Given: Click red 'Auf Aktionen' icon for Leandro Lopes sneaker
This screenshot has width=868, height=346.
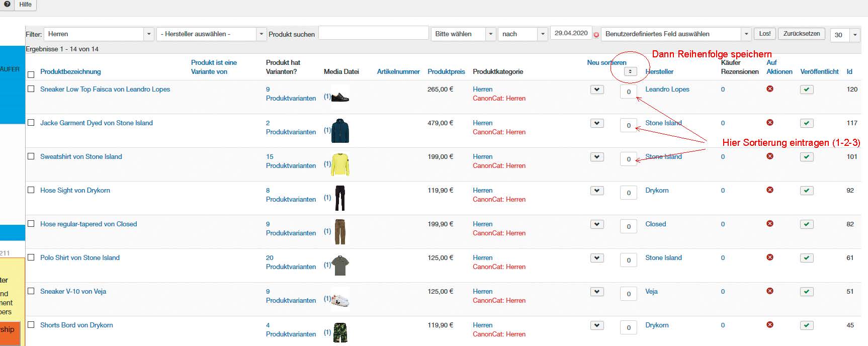Looking at the screenshot, I should pos(769,89).
